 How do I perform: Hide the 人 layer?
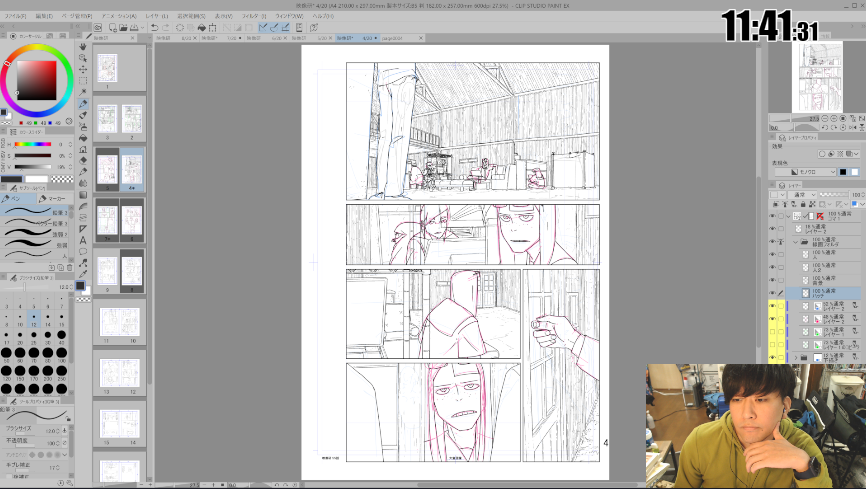tap(772, 254)
